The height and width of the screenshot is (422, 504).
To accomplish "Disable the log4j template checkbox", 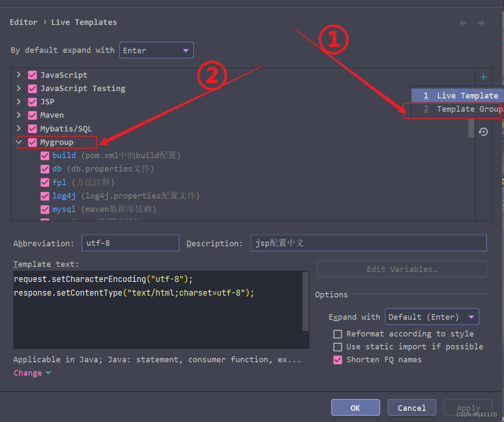I will pyautogui.click(x=45, y=196).
